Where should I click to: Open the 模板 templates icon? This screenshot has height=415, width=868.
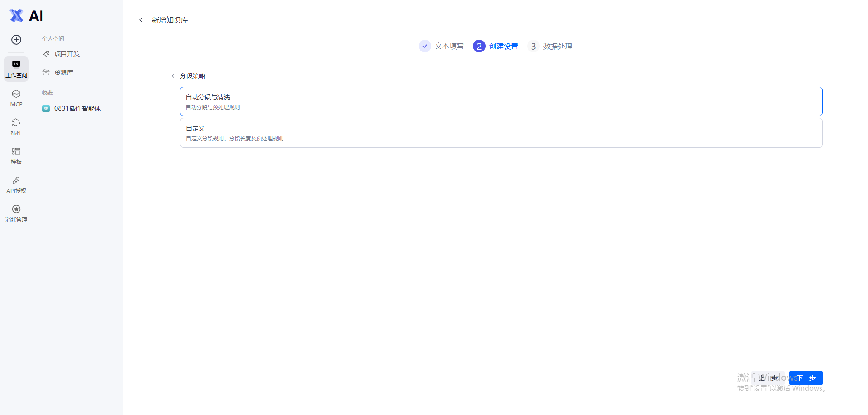tap(16, 156)
